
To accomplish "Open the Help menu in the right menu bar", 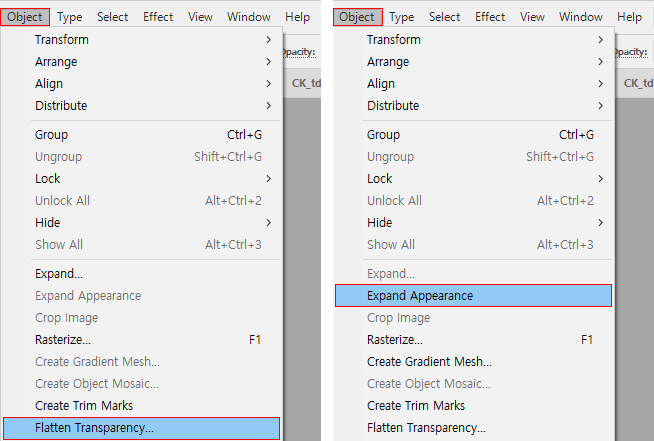I will (x=630, y=16).
